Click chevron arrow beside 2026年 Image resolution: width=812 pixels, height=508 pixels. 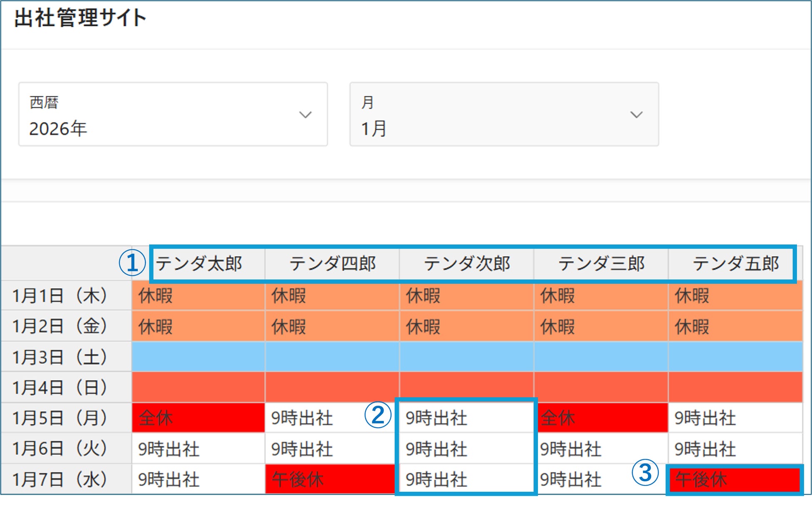coord(305,115)
